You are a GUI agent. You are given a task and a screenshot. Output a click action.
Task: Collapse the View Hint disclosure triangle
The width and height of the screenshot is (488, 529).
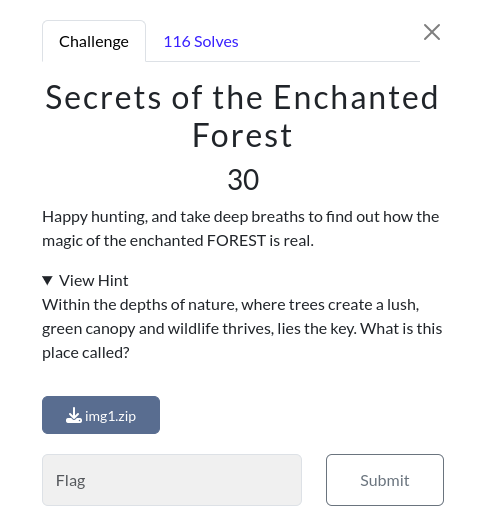click(x=47, y=280)
